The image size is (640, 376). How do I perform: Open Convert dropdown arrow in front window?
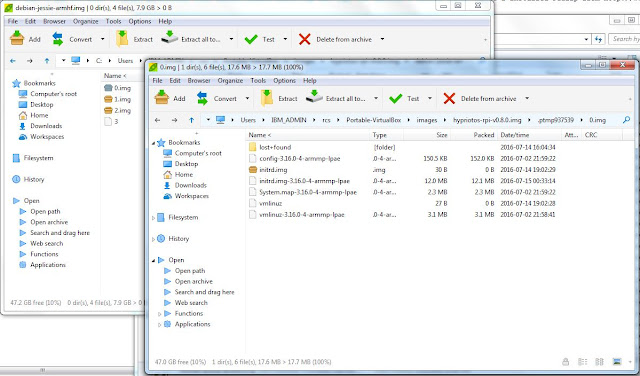click(x=247, y=99)
